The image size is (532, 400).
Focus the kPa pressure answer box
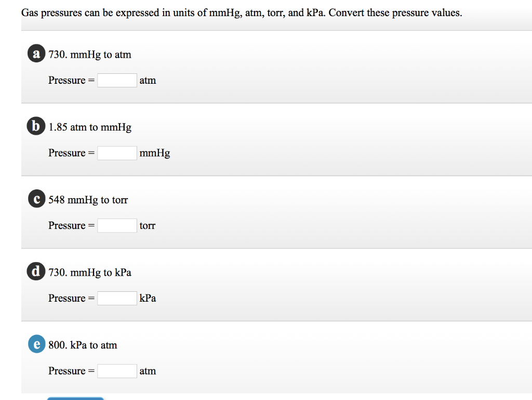[117, 299]
